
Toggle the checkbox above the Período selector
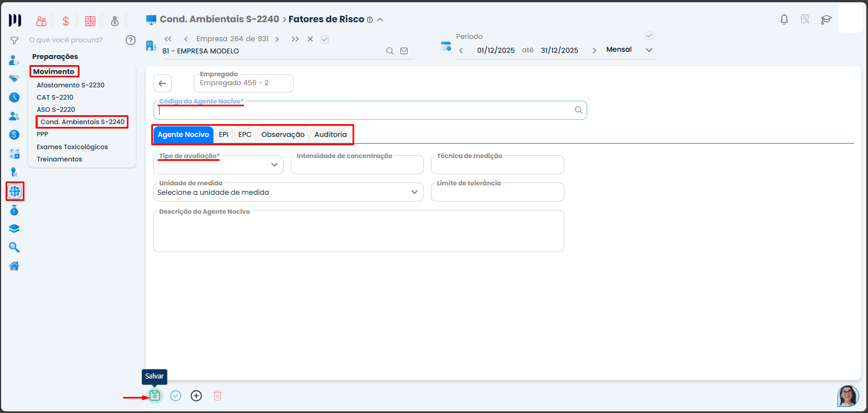point(649,36)
